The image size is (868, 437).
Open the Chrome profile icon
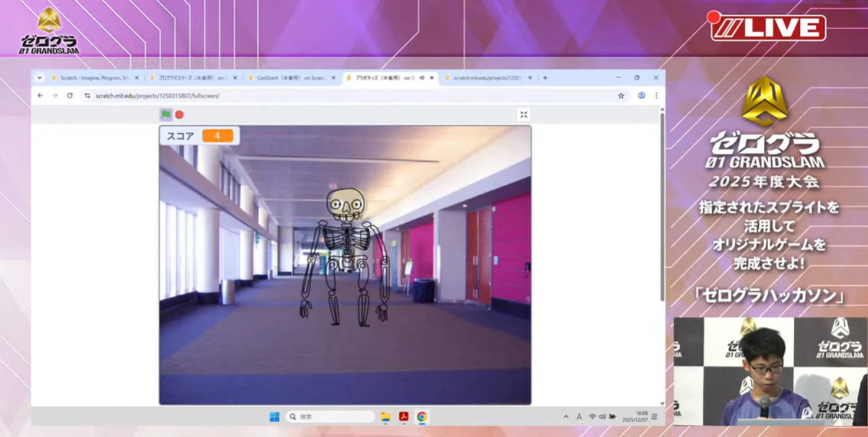tap(641, 96)
